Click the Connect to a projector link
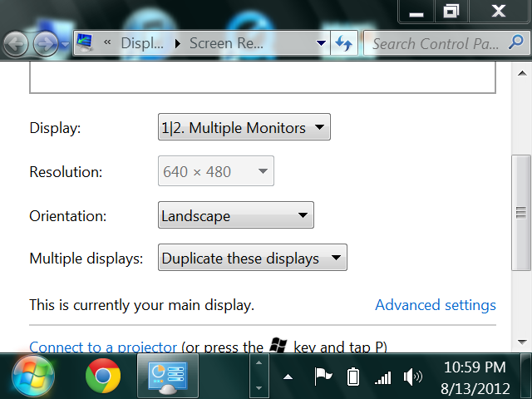The height and width of the screenshot is (399, 532). coord(103,347)
